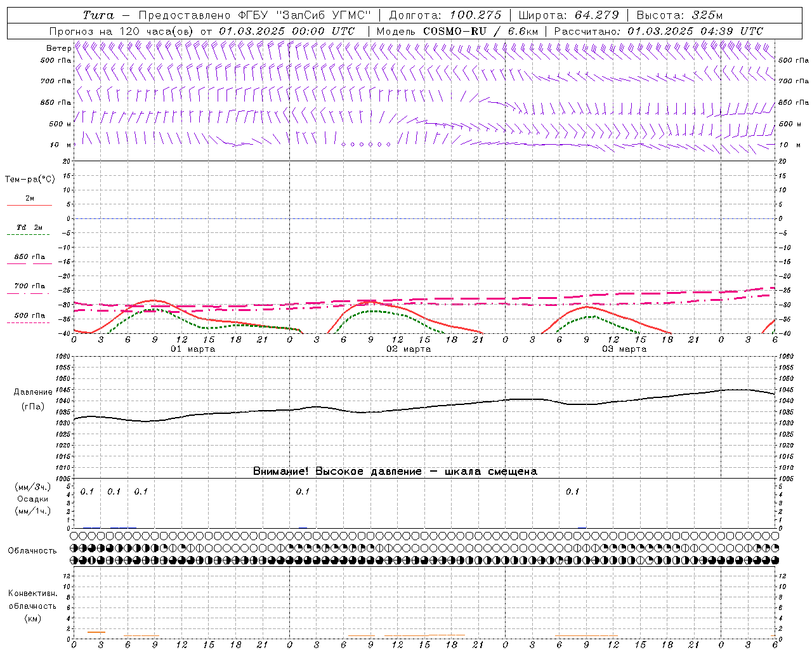Click the "Облачность" cloud cover label
This screenshot has height=650, width=812.
(32, 551)
